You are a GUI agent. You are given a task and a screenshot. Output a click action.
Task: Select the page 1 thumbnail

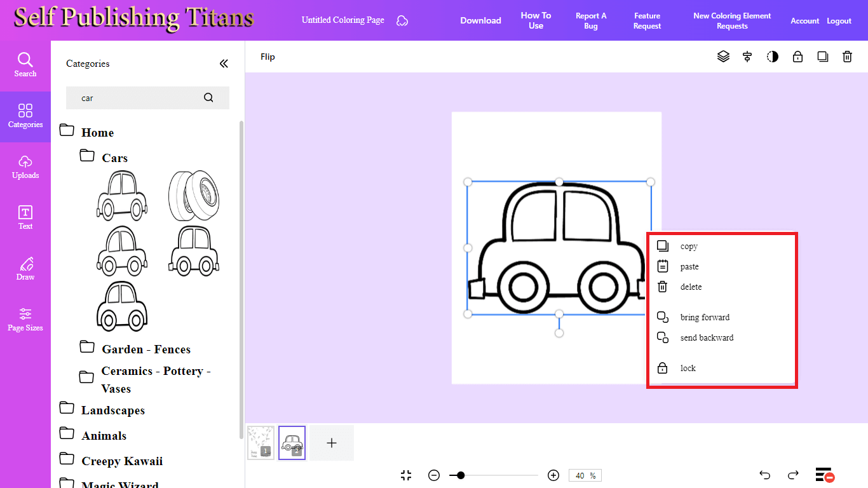261,443
